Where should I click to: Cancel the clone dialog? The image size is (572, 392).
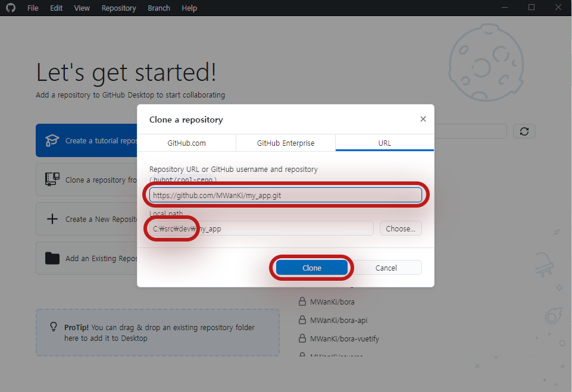point(386,268)
